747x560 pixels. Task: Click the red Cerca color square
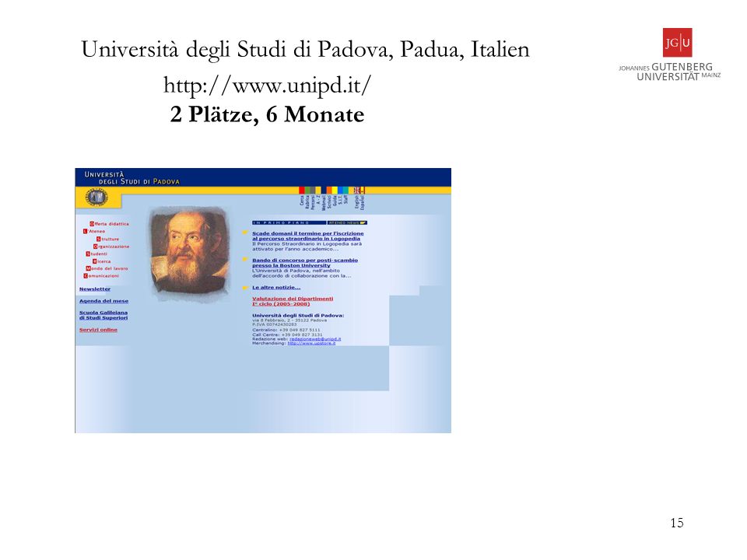coord(302,190)
